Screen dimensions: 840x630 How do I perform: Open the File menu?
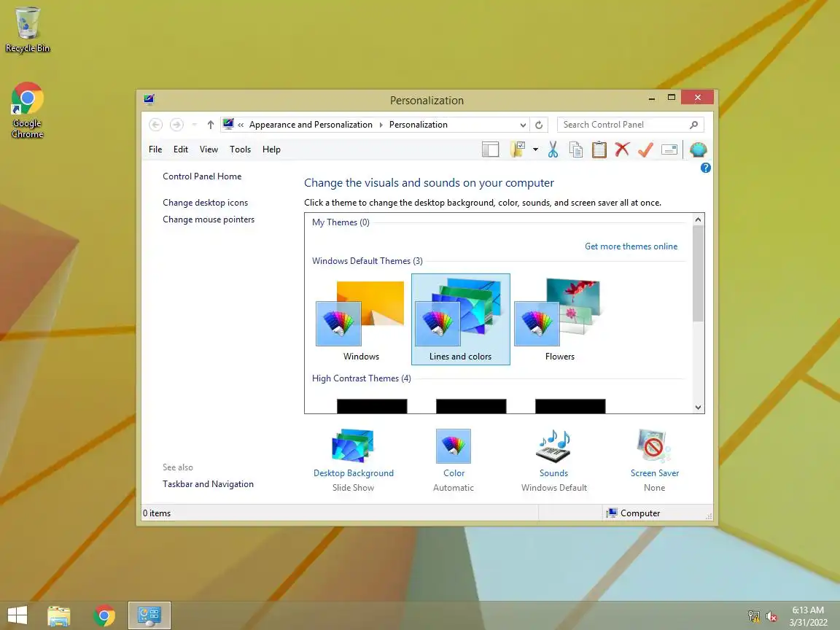(x=155, y=149)
